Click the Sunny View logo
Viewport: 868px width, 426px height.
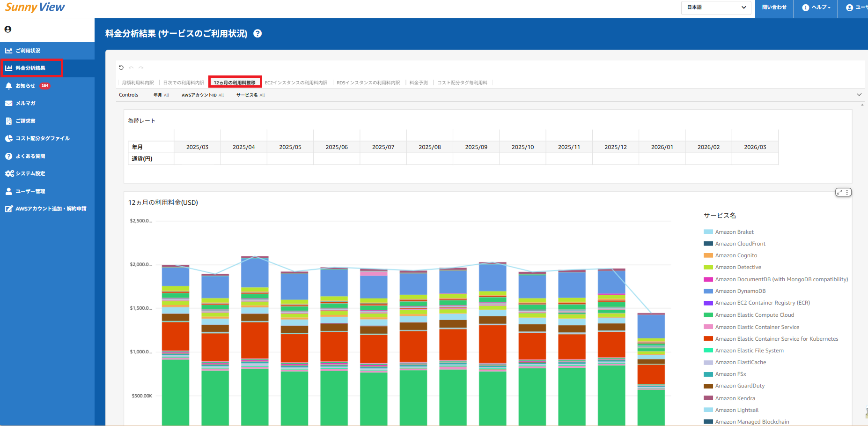(35, 7)
